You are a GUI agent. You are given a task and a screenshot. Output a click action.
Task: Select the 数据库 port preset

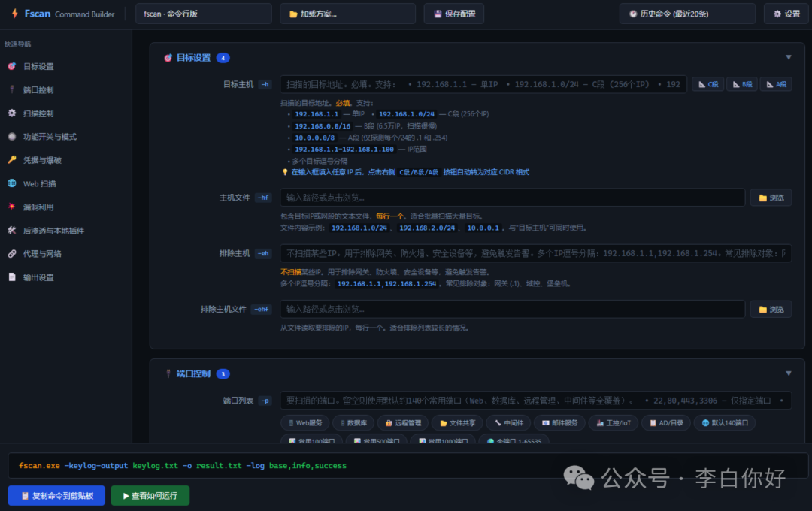pyautogui.click(x=353, y=423)
